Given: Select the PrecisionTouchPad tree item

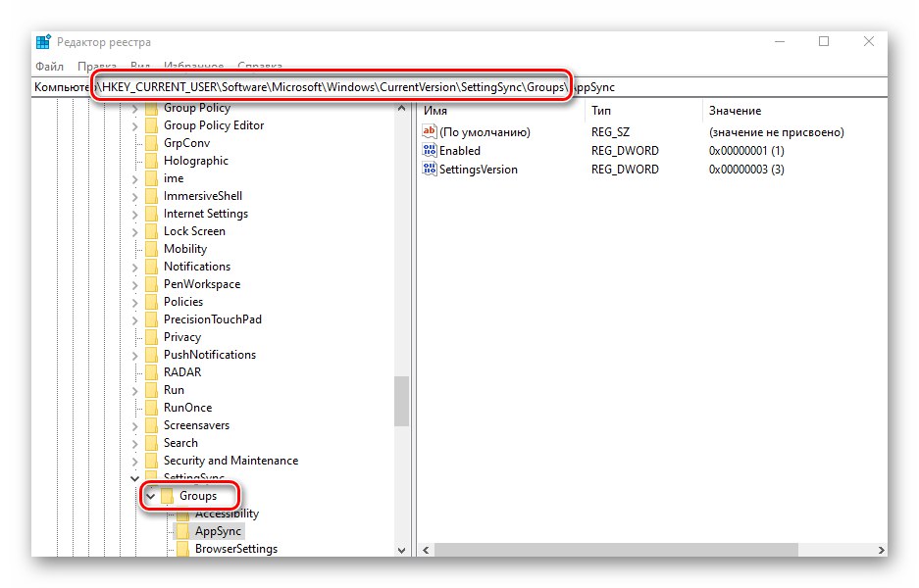Looking at the screenshot, I should point(213,319).
